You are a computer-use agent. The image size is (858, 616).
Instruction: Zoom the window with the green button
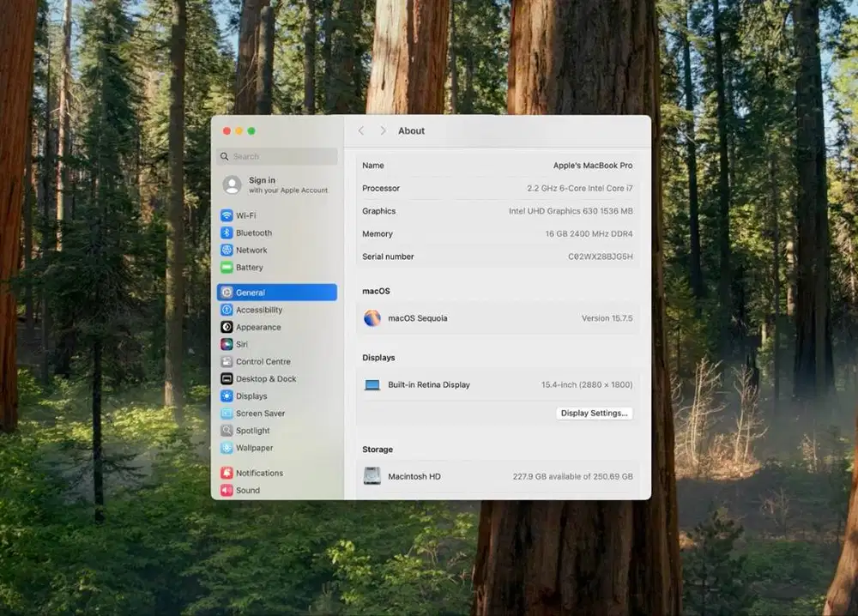251,130
